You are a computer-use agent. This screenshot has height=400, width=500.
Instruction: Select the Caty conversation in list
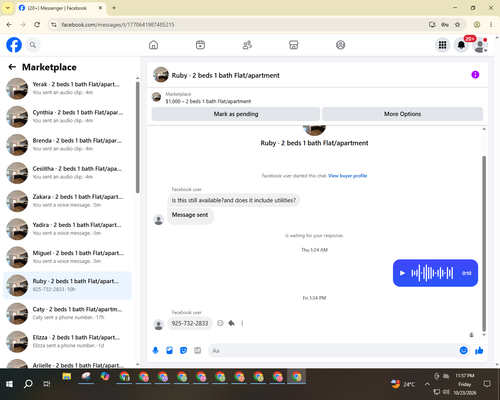click(x=67, y=313)
